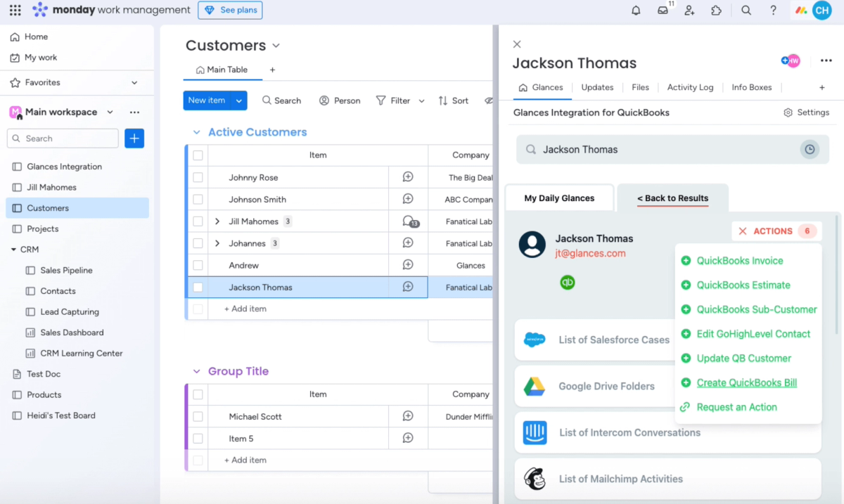Collapse the CRM folder

[13, 250]
